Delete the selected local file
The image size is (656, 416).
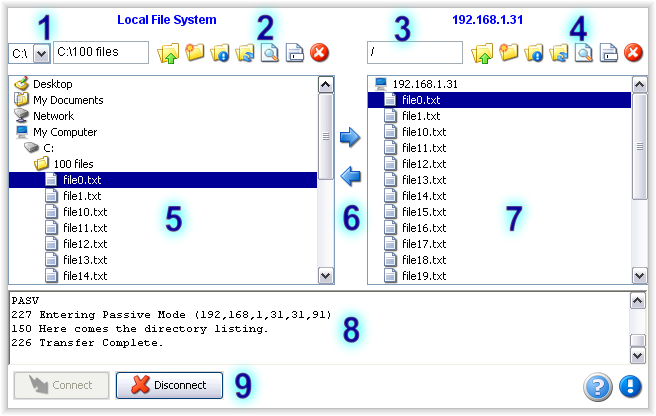[x=320, y=53]
